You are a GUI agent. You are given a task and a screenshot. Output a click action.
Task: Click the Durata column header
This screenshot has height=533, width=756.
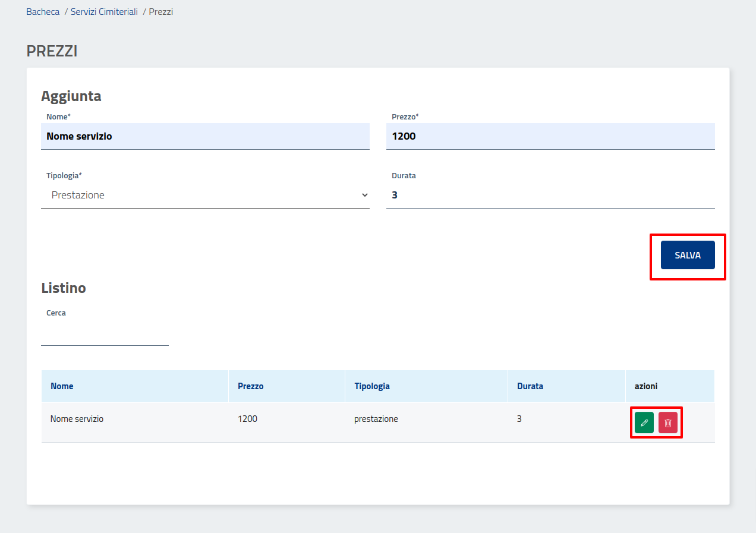[x=530, y=386]
